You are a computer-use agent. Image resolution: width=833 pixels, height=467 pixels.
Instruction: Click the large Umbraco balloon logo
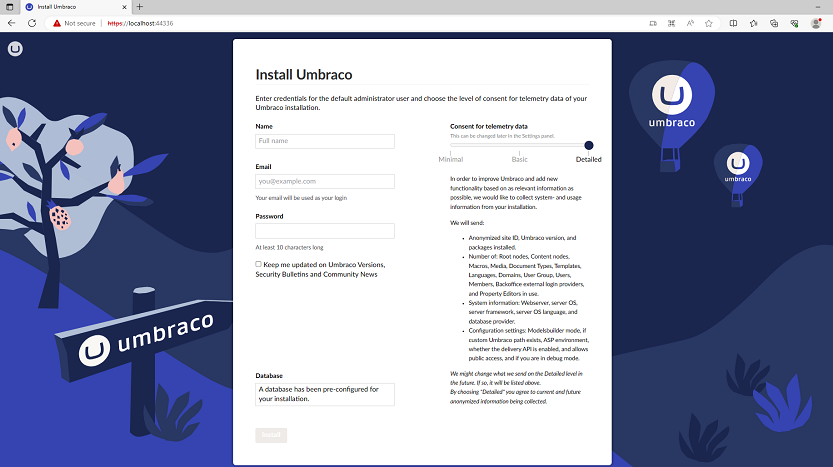672,102
